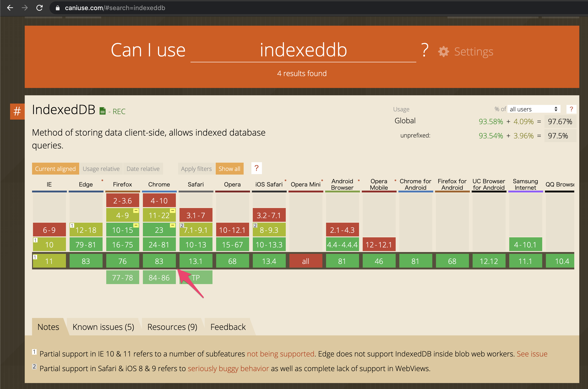Click the Edge 12-18 cell
Image resolution: width=588 pixels, height=389 pixels.
tap(86, 230)
